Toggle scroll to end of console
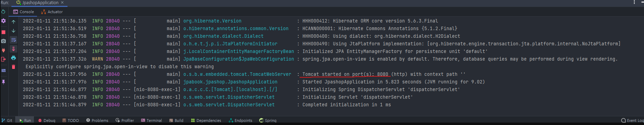This screenshot has width=644, height=125. click(13, 49)
